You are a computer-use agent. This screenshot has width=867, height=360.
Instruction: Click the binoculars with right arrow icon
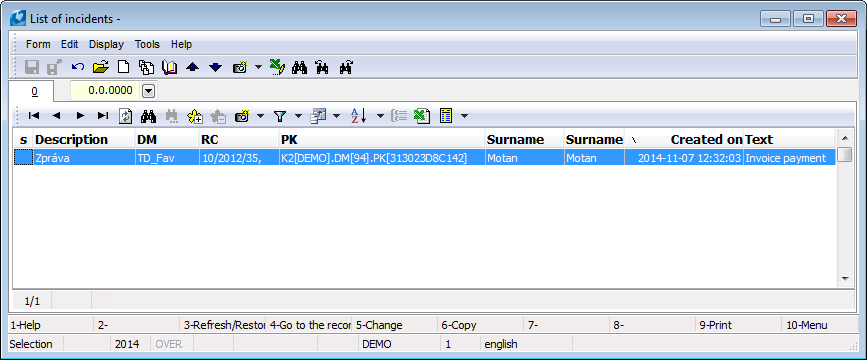(x=346, y=68)
